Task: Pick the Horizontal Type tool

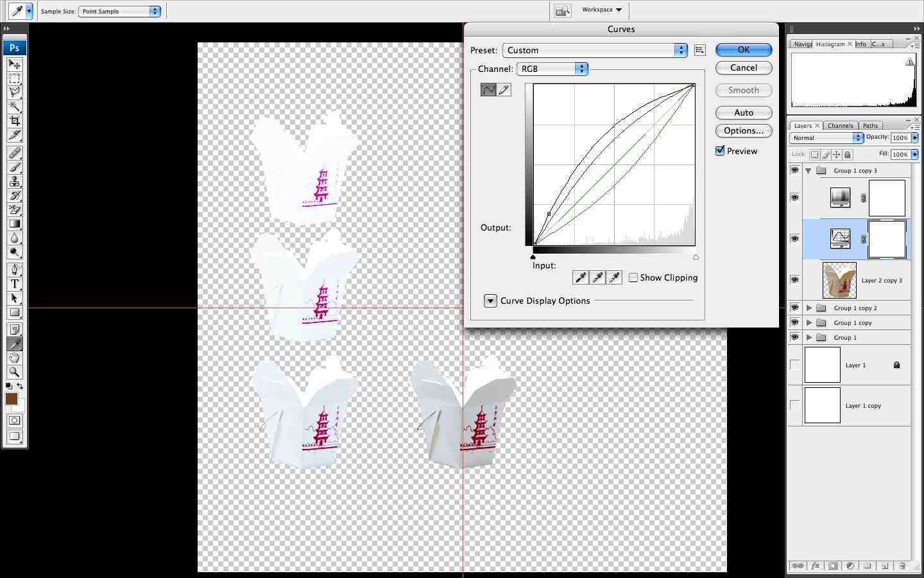Action: point(14,284)
